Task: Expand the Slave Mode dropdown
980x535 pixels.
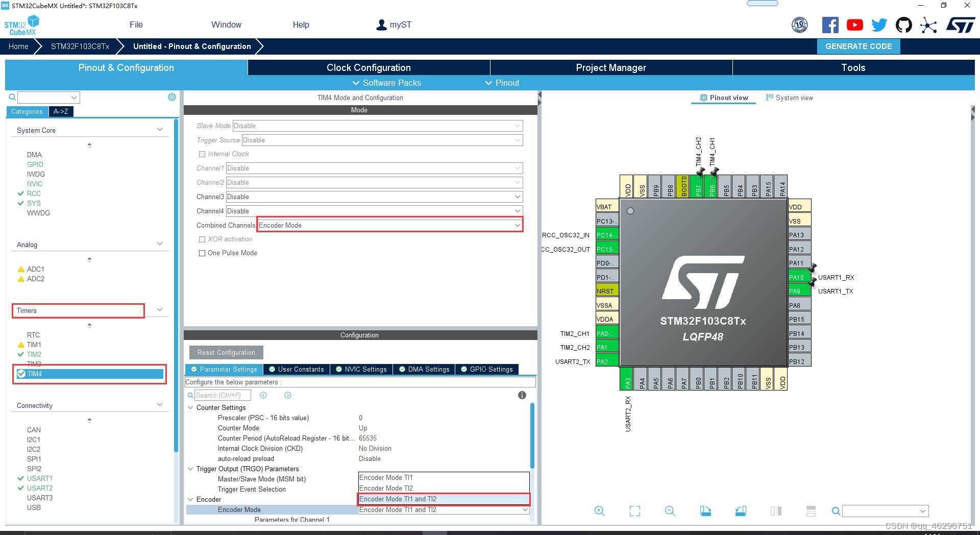Action: 517,126
